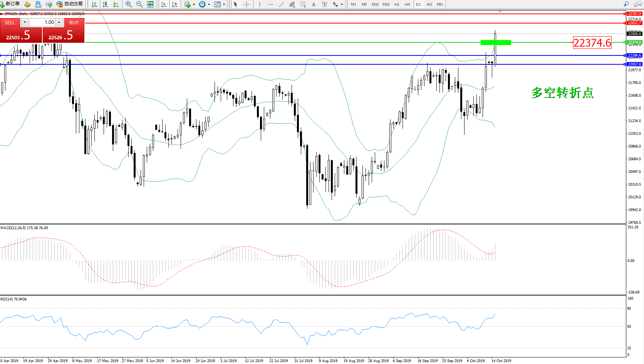The width and height of the screenshot is (644, 364).
Task: Click the Zoom Out magnifier icon
Action: [x=139, y=4]
